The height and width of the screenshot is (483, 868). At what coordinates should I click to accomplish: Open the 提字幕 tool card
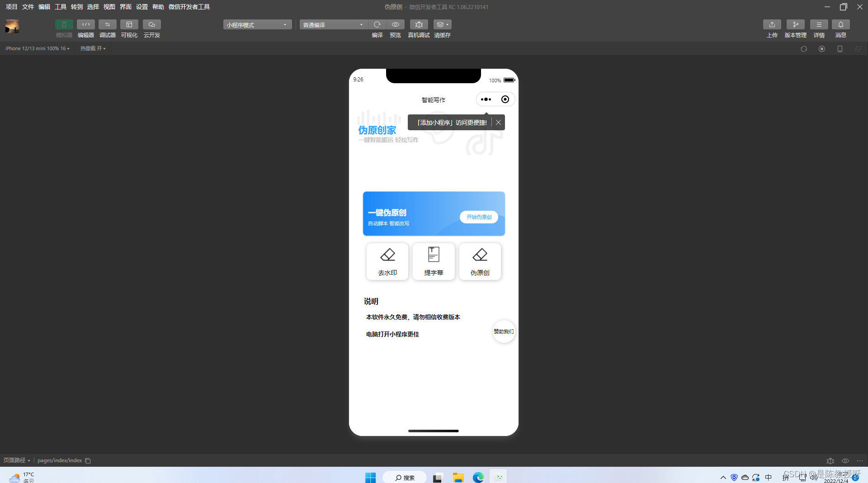point(434,261)
